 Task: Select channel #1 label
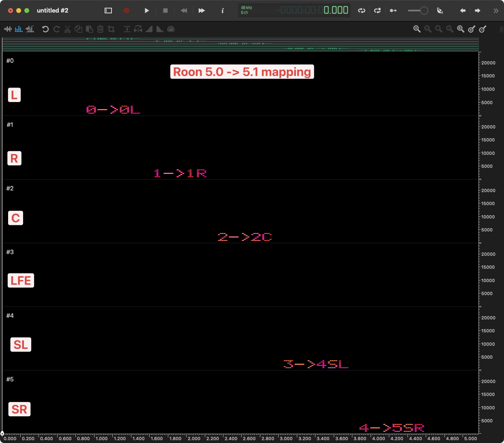coord(10,125)
